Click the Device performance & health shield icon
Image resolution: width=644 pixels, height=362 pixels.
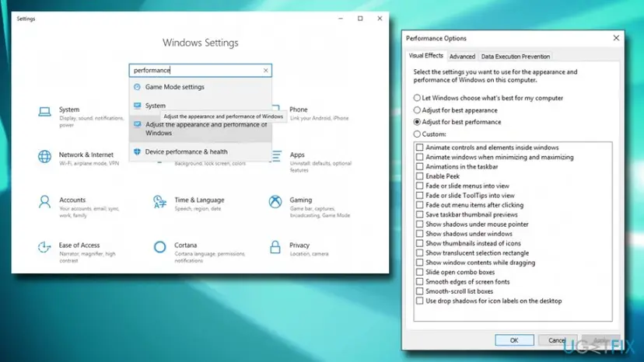pos(137,151)
